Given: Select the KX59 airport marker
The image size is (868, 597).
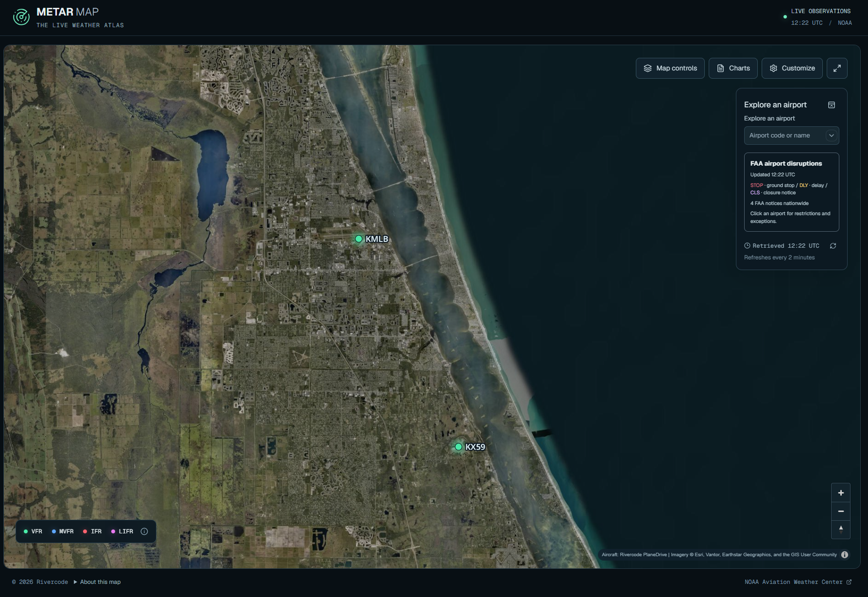Looking at the screenshot, I should point(459,447).
